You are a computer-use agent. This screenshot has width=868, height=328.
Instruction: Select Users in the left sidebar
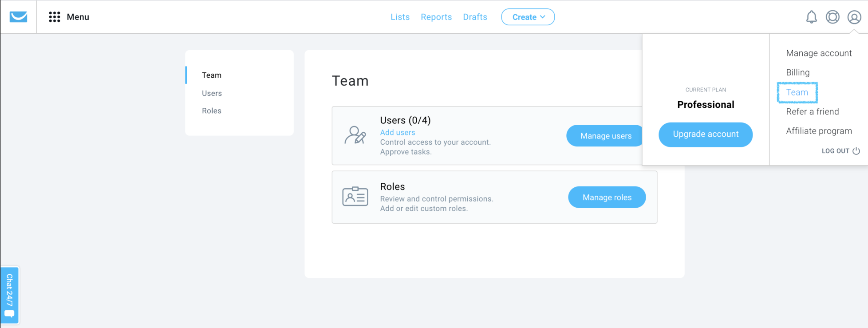212,93
